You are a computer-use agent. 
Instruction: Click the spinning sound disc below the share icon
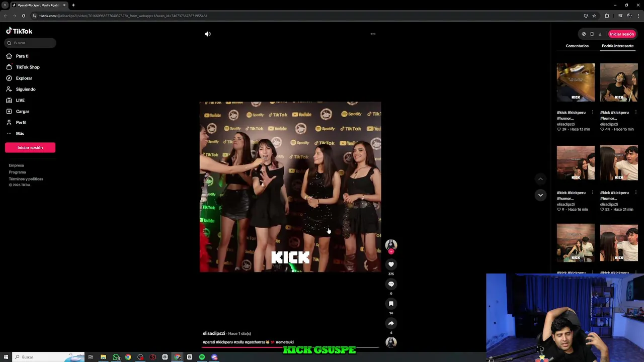391,342
